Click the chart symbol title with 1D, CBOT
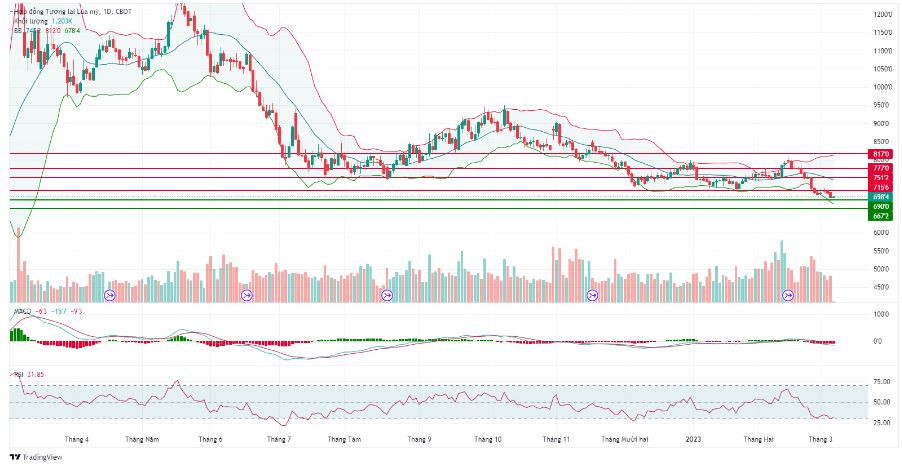This screenshot has height=468, width=902. (72, 11)
